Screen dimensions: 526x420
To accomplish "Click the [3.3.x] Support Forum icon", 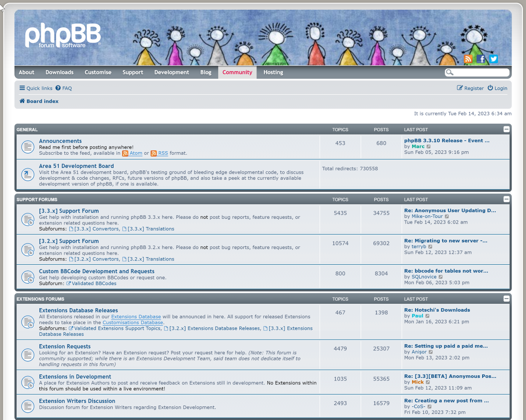I will tap(28, 220).
